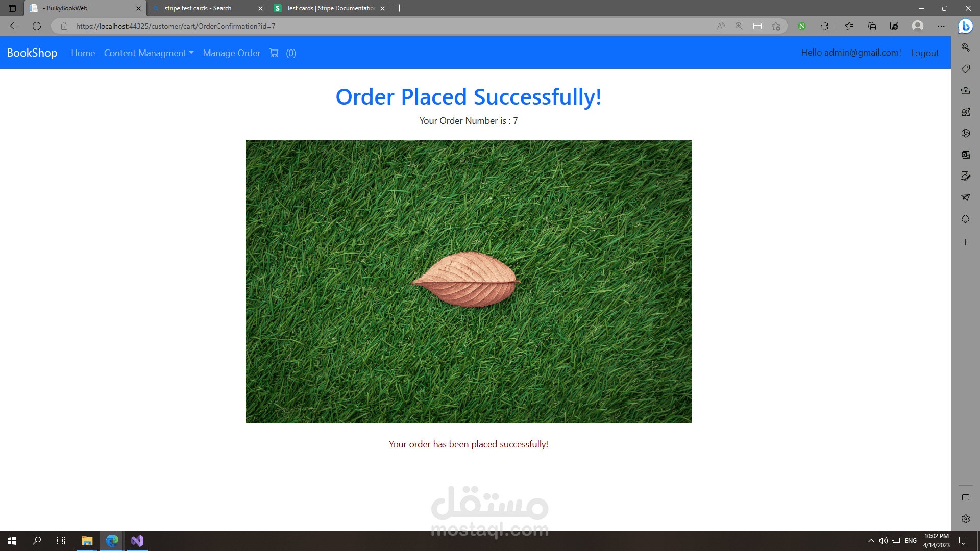Click the Zoom magnifier icon in address bar

click(739, 26)
